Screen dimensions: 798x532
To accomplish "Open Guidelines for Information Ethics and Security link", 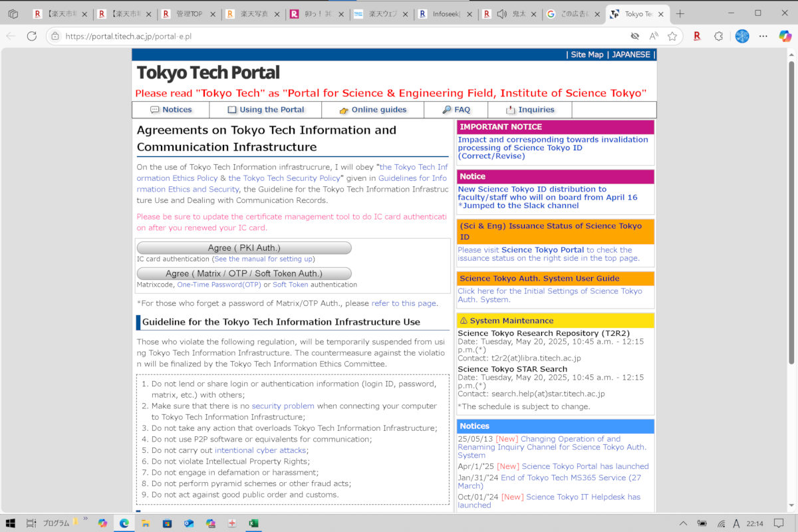I will tap(292, 184).
